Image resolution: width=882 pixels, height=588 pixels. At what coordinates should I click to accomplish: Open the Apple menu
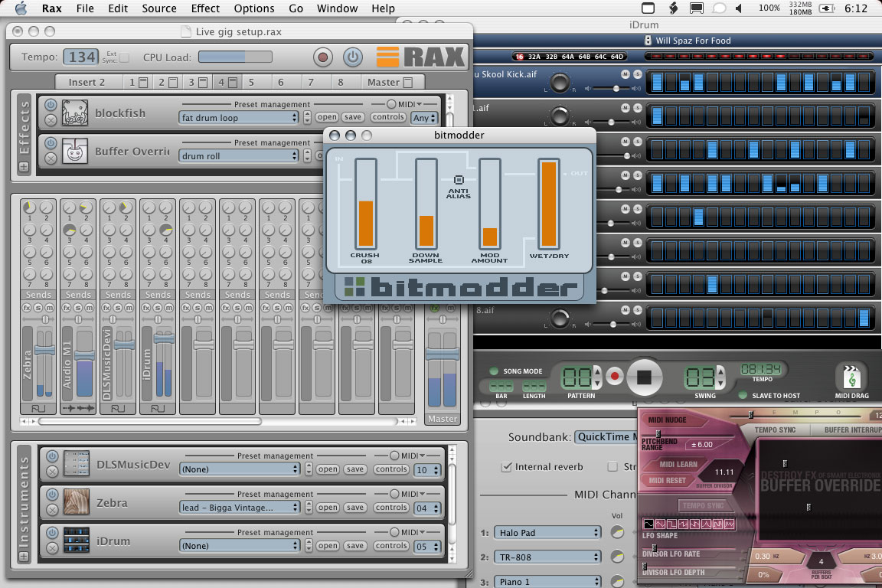[x=21, y=8]
